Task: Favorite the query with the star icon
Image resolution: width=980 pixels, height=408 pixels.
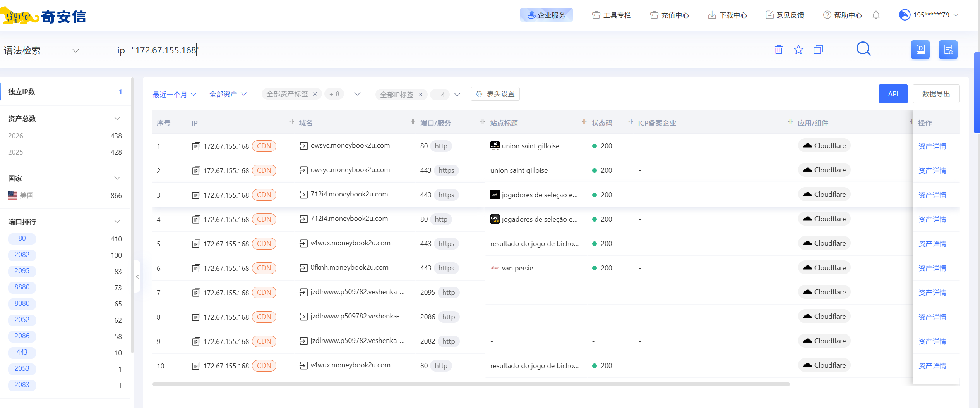Action: [x=798, y=50]
